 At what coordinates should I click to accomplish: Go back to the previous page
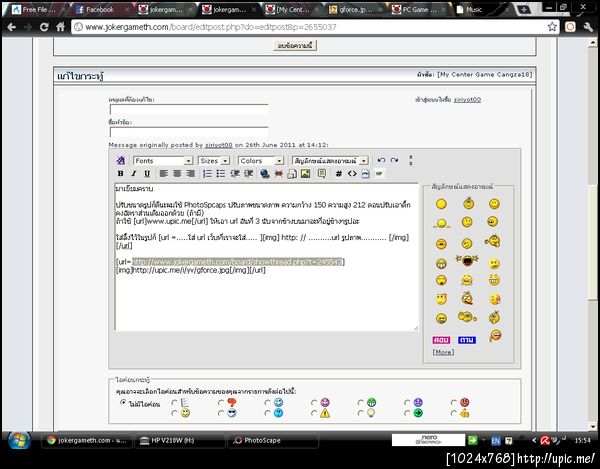pos(11,27)
